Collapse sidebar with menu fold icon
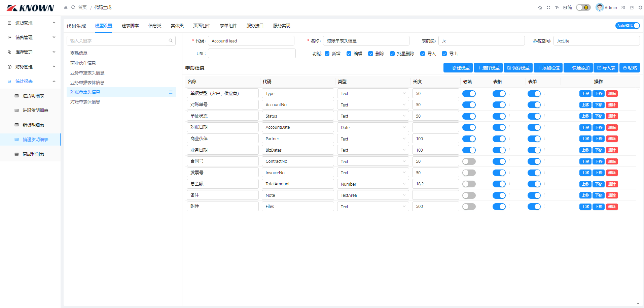644x308 pixels. pos(66,7)
